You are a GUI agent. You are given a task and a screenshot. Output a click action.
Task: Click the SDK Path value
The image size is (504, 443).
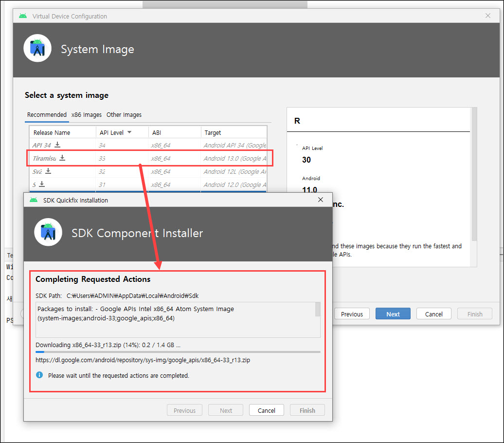[x=132, y=295]
